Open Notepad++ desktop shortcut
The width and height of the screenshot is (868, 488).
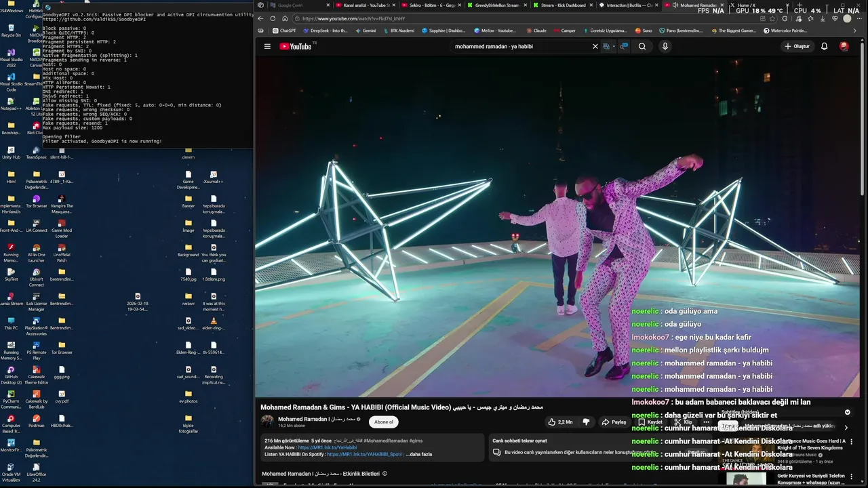pyautogui.click(x=11, y=104)
